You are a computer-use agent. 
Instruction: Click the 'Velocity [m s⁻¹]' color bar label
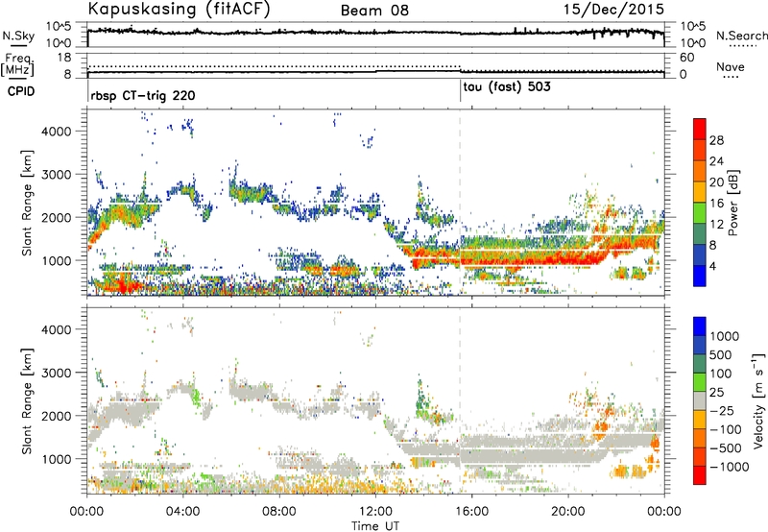point(758,400)
